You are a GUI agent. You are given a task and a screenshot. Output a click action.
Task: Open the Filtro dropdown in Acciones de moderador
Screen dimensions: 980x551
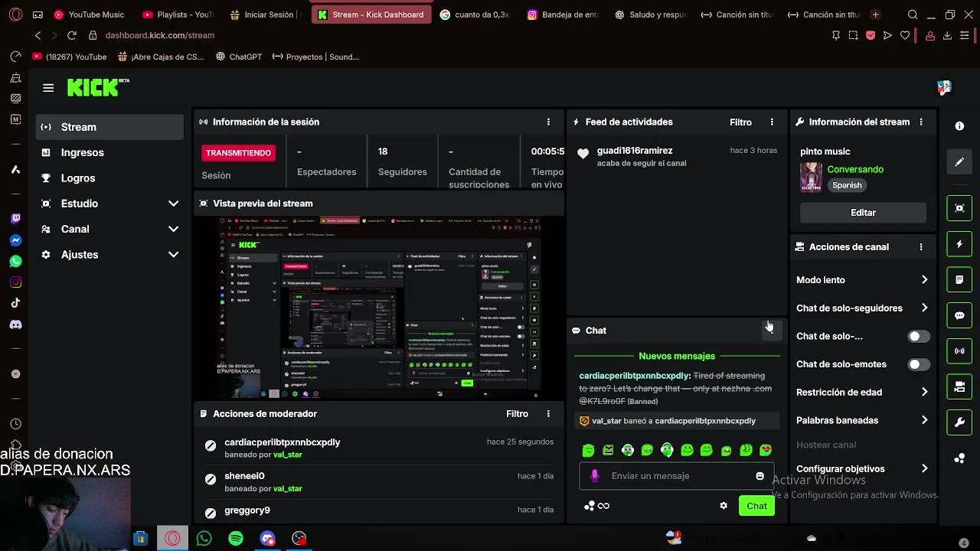[517, 414]
